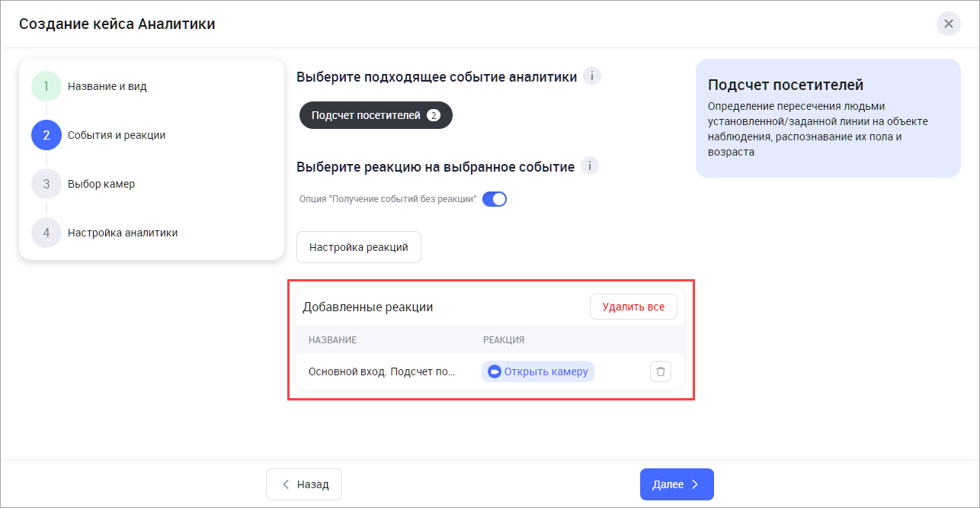This screenshot has width=980, height=508.
Task: Click the "Подсчет посетителей" description card
Action: (828, 118)
